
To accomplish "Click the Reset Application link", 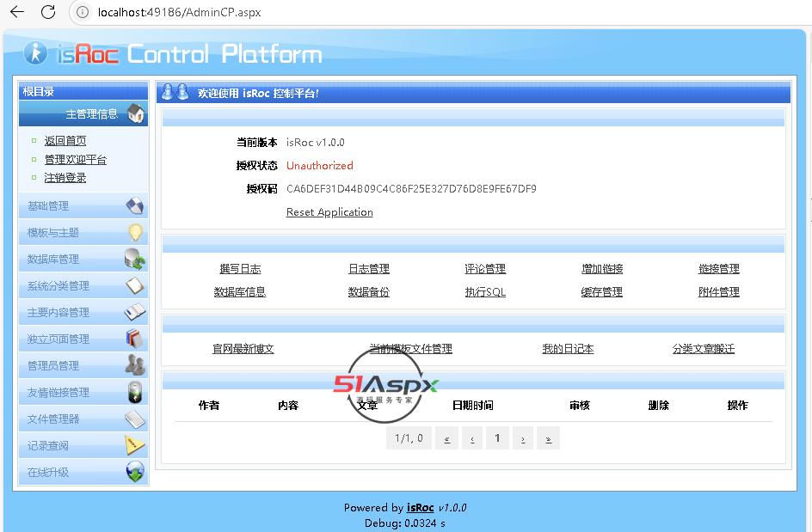I will [x=329, y=212].
